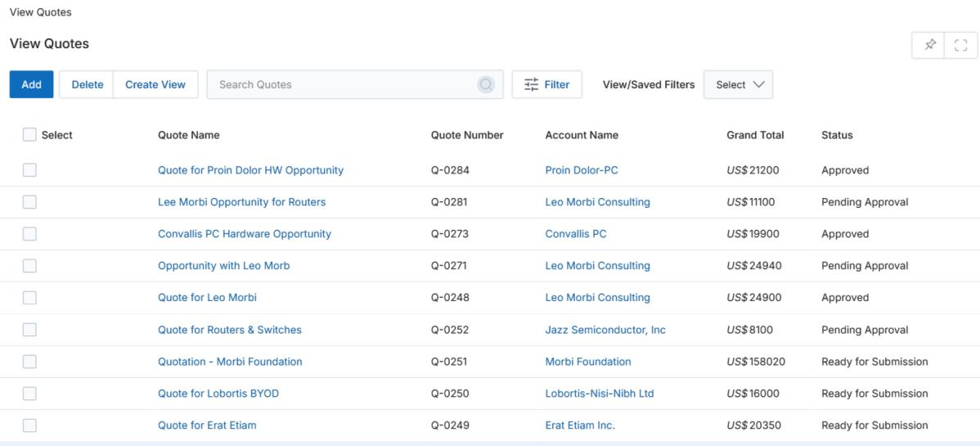Click quote number Q-0271
The image size is (980, 446).
[449, 266]
